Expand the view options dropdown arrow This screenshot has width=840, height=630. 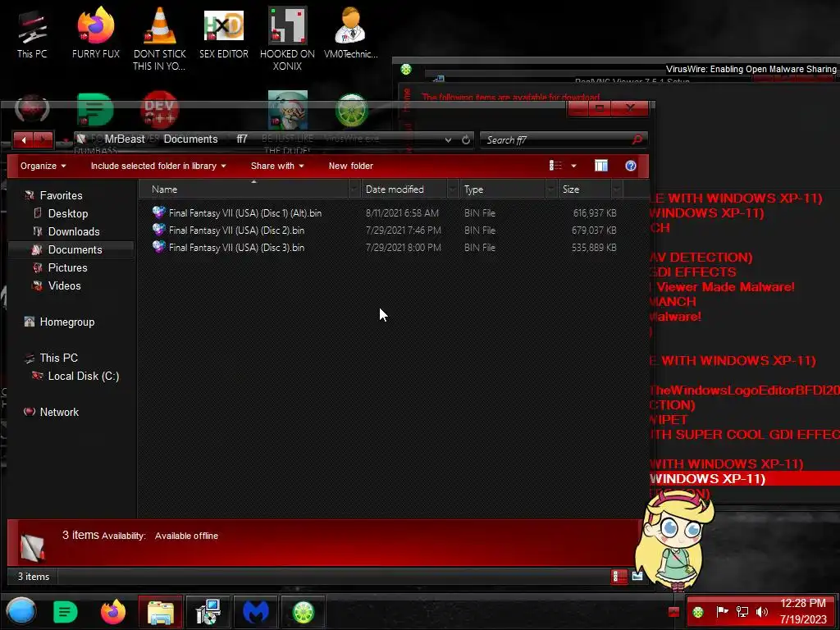[x=573, y=166]
